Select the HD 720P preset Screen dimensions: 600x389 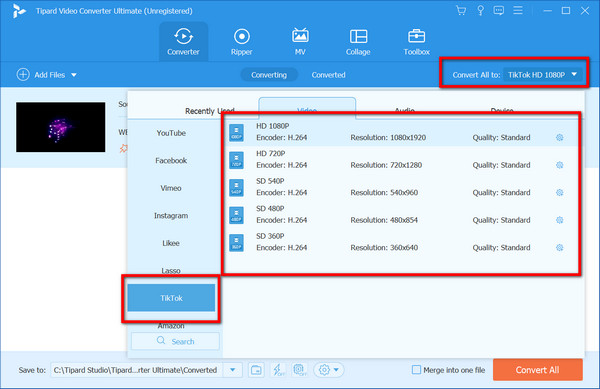click(x=401, y=160)
